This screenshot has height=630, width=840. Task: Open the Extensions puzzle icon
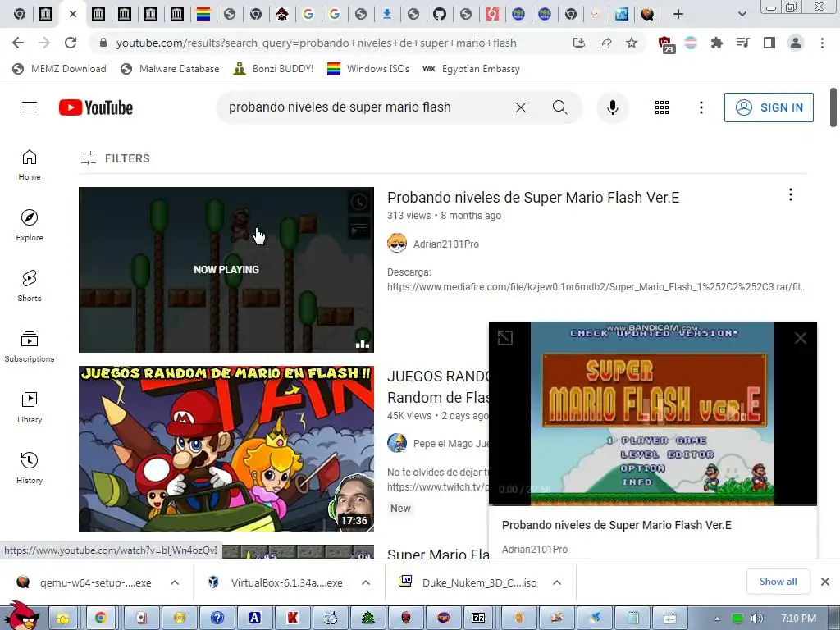pyautogui.click(x=716, y=43)
